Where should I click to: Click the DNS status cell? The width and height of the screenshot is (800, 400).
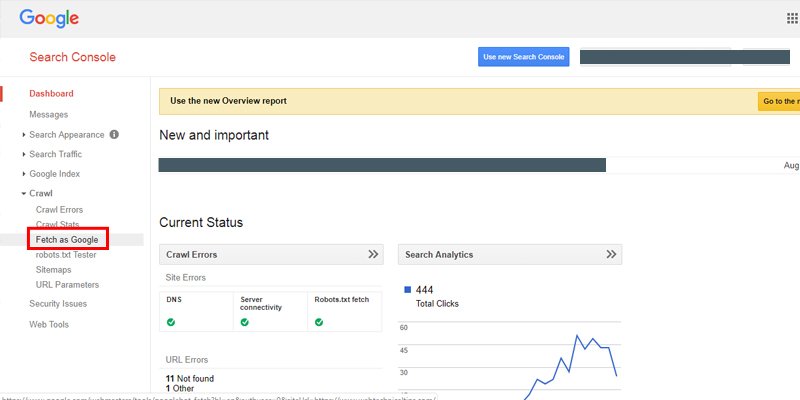coord(196,312)
